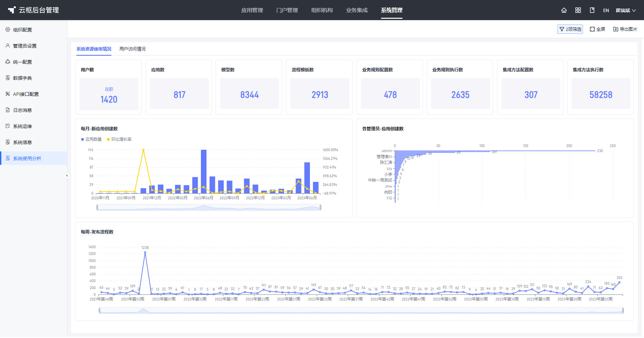Click the 355 last point in weekly chart
This screenshot has width=644, height=338.
point(619,282)
